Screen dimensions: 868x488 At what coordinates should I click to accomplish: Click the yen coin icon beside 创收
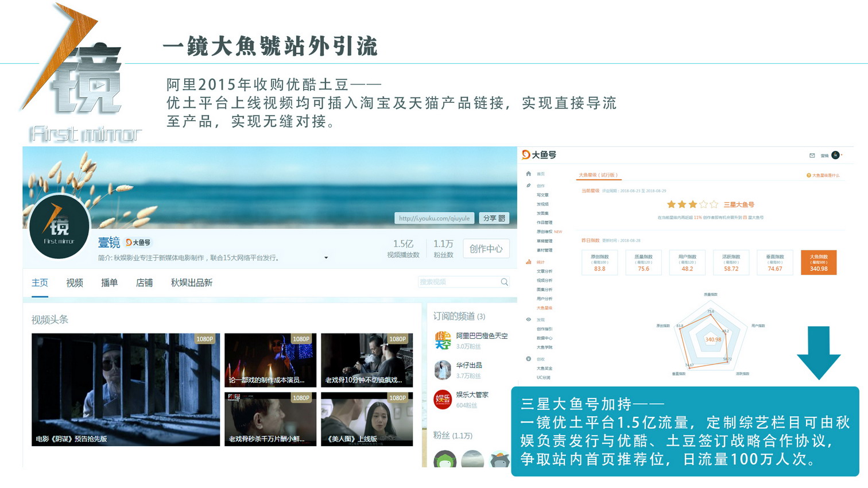coord(528,359)
